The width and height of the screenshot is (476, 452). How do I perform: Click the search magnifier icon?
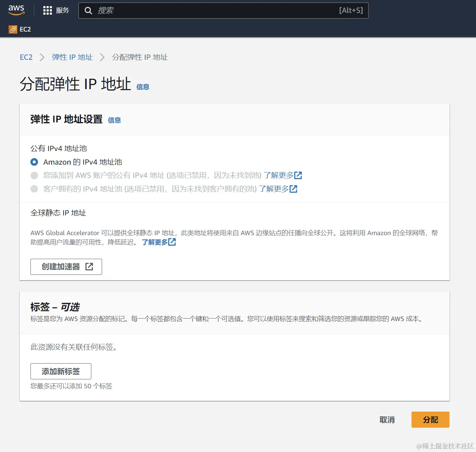[88, 11]
